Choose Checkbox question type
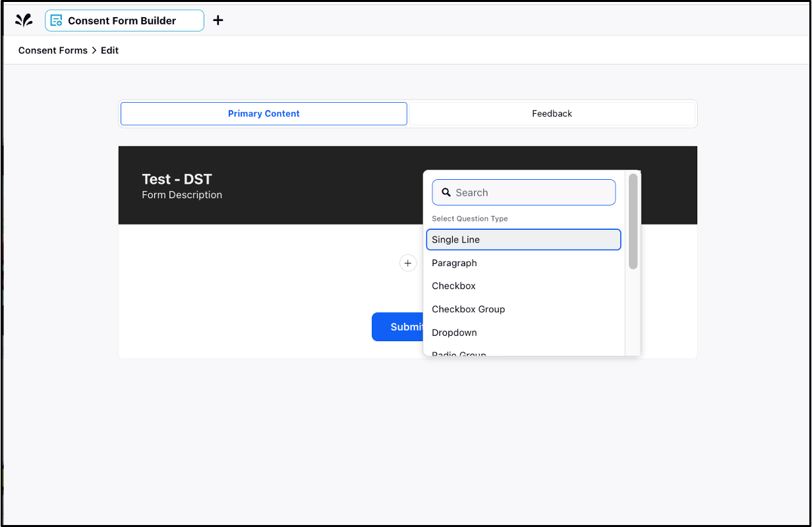The image size is (812, 527). pyautogui.click(x=523, y=286)
